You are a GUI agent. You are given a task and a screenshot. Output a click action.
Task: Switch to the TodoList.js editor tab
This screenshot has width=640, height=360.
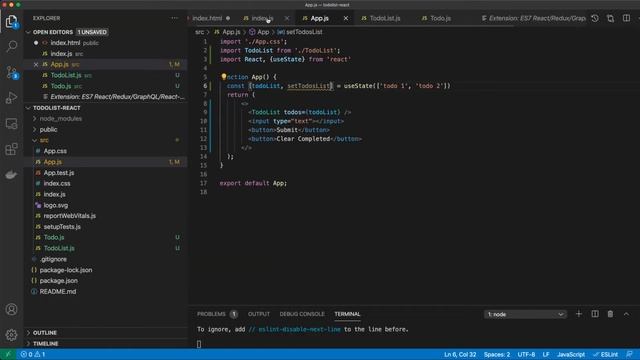click(385, 18)
